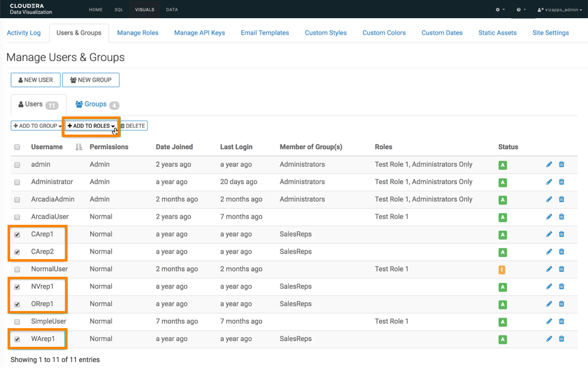
Task: Create a user with NEW USER
Action: pyautogui.click(x=35, y=80)
